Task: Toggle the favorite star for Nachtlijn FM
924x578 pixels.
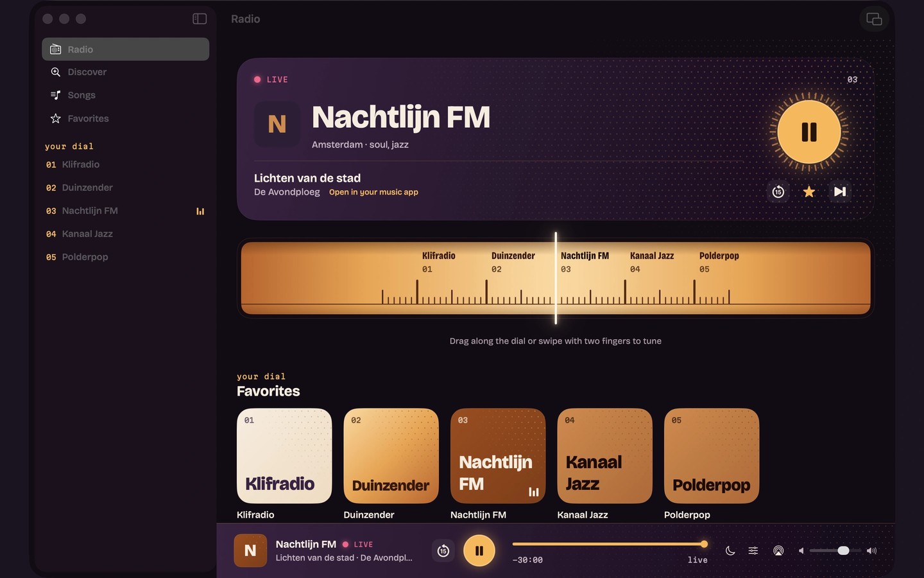Action: point(809,191)
